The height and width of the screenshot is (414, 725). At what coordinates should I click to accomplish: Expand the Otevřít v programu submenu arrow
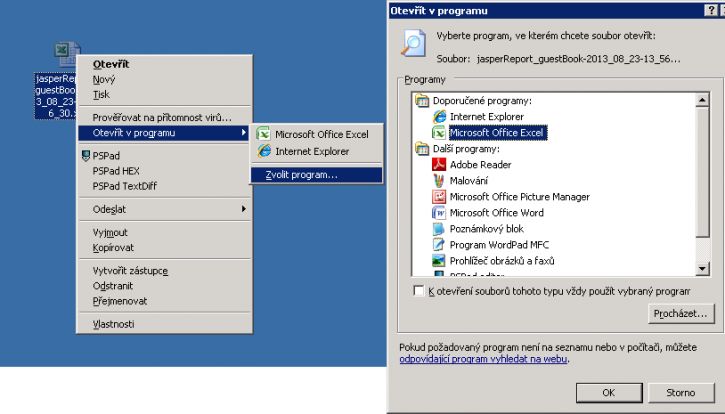(x=244, y=133)
